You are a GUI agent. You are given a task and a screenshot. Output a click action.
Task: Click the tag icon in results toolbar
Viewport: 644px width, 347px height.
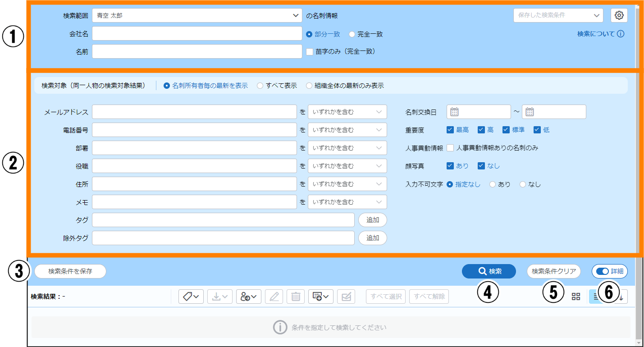(x=191, y=297)
